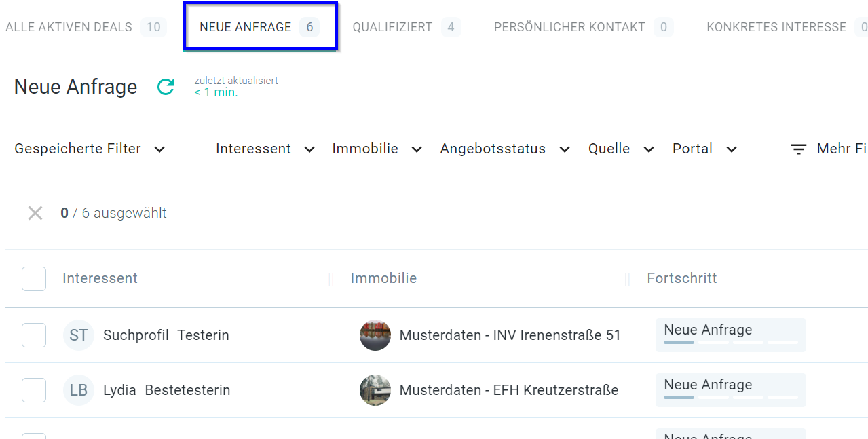Toggle the select-all checkbox in header
The width and height of the screenshot is (868, 439).
(x=34, y=279)
